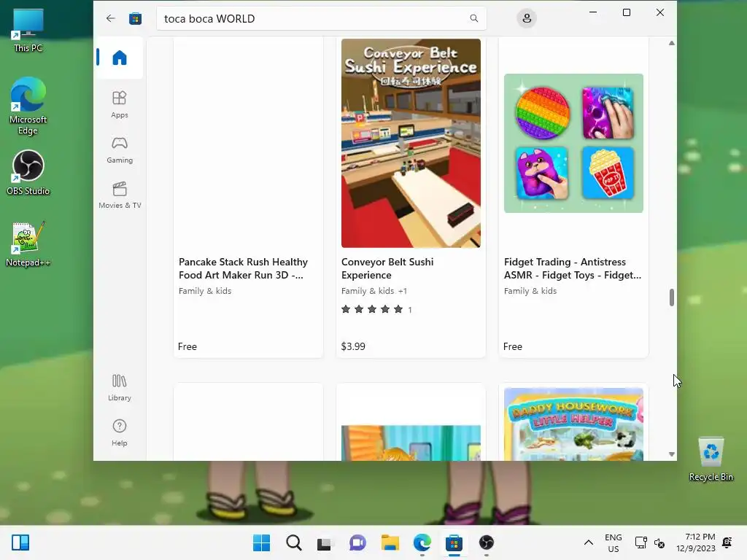Open the user account profile icon

pyautogui.click(x=527, y=18)
